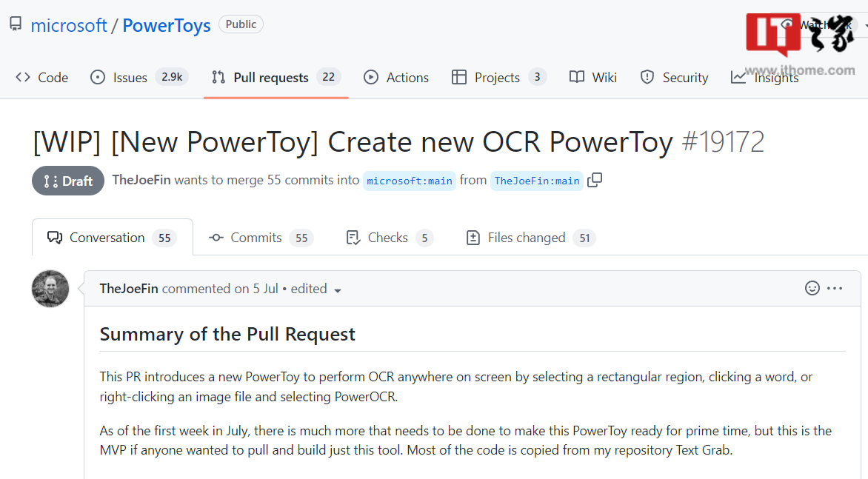
Task: Add a reaction with the smiley icon
Action: click(x=812, y=288)
